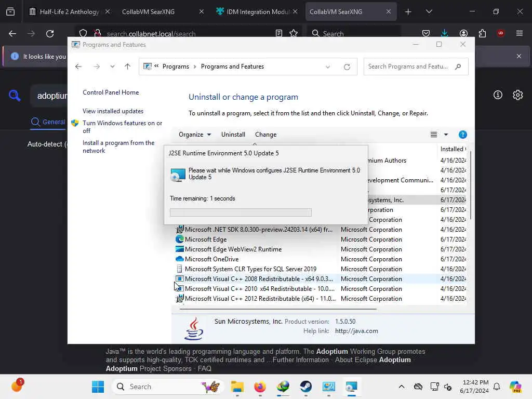Open notification bell in taskbar
This screenshot has height=399, width=532.
point(497,387)
